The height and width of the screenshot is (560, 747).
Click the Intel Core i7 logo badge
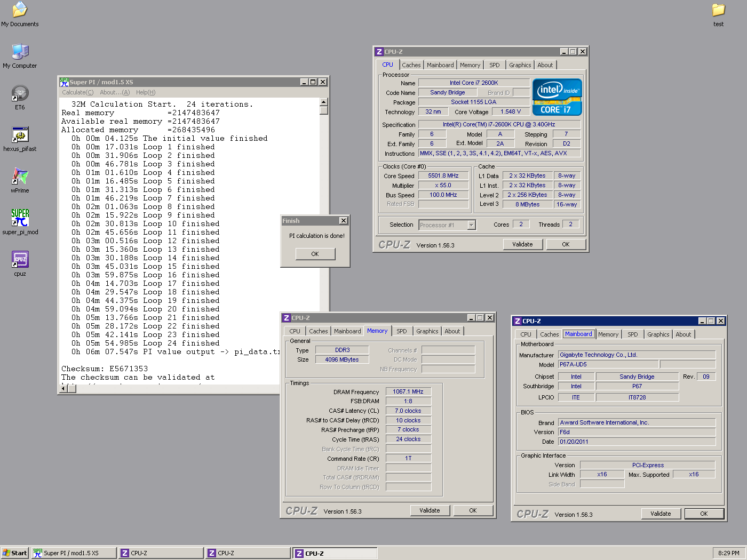[x=557, y=97]
